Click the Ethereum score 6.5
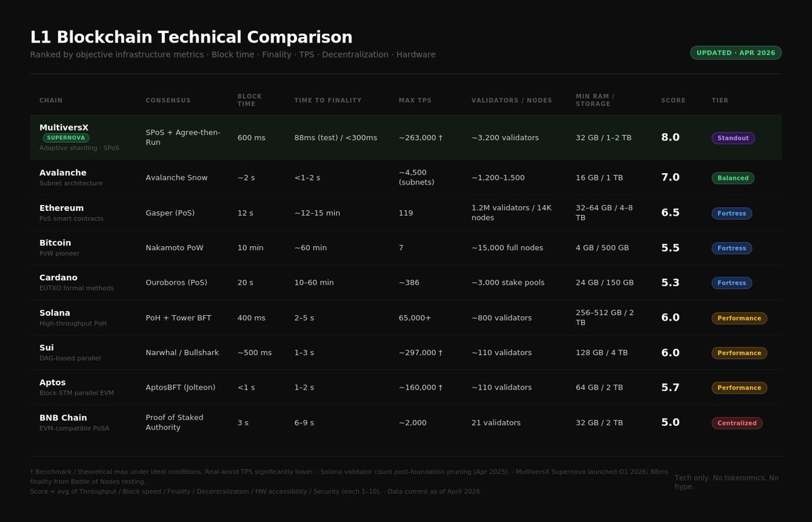This screenshot has width=812, height=522. [x=671, y=212]
